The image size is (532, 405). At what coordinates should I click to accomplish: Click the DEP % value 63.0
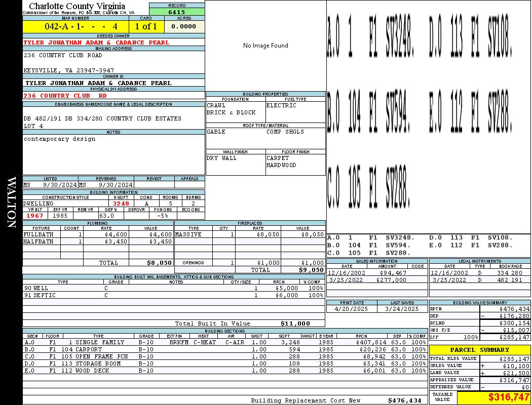tap(106, 216)
